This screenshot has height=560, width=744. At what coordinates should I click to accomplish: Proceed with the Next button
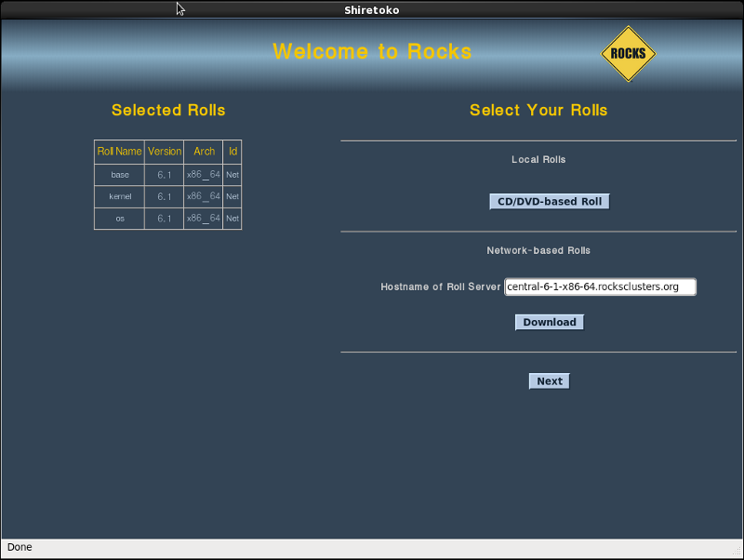pos(549,381)
